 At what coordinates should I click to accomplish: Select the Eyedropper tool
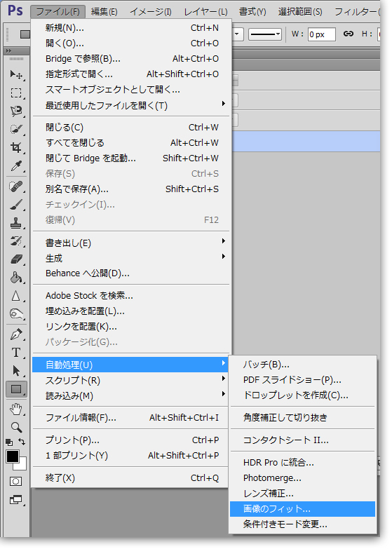[16, 165]
